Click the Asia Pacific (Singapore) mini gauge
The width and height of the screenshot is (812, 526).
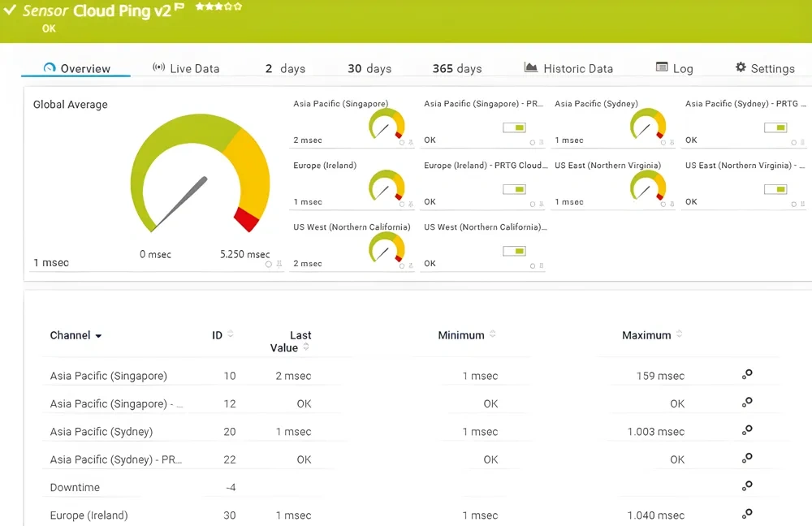click(x=387, y=124)
